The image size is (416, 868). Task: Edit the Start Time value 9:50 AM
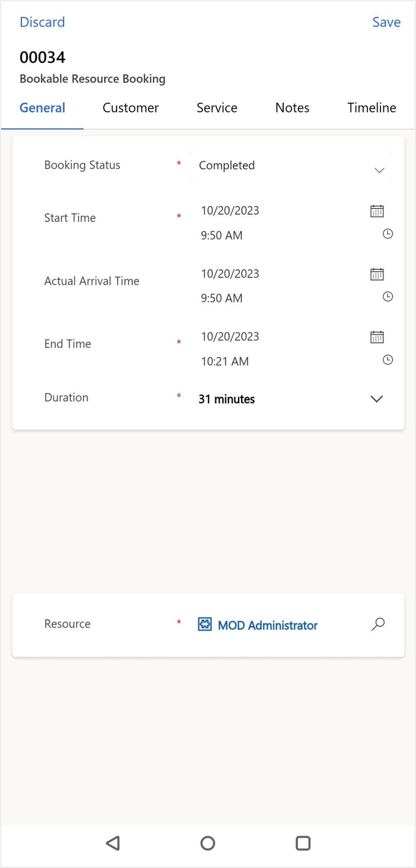[222, 235]
